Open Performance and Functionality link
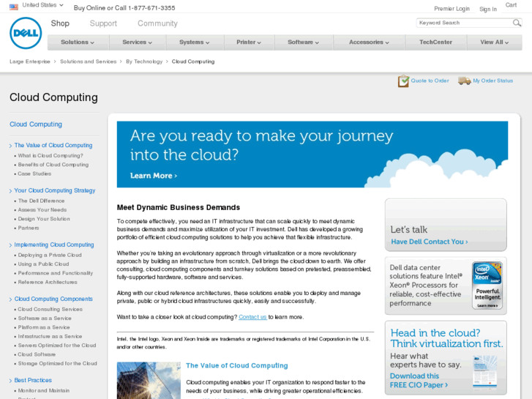The height and width of the screenshot is (399, 532). click(56, 273)
